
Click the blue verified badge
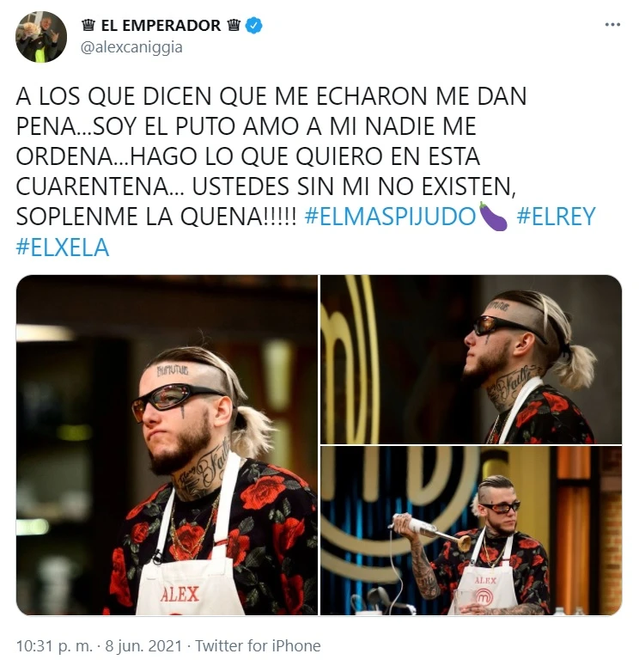[x=253, y=26]
